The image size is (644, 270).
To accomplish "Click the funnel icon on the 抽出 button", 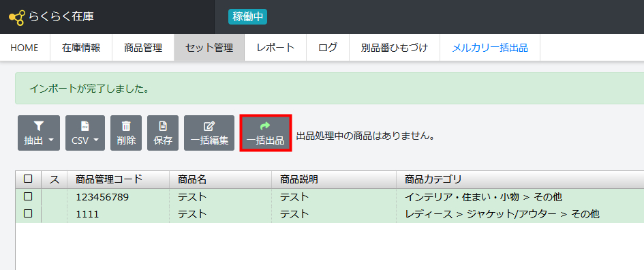I will click(x=39, y=125).
